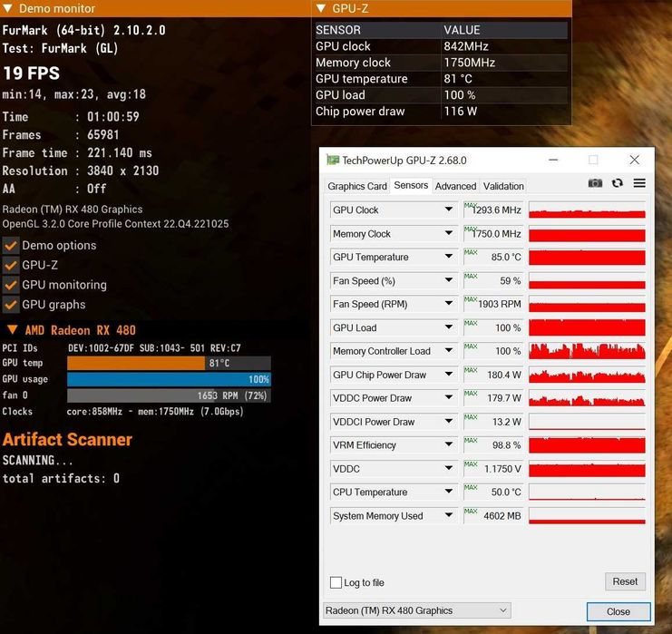Screen dimensions: 672x634
Task: Click the 4602 MB memory value
Action: (502, 516)
